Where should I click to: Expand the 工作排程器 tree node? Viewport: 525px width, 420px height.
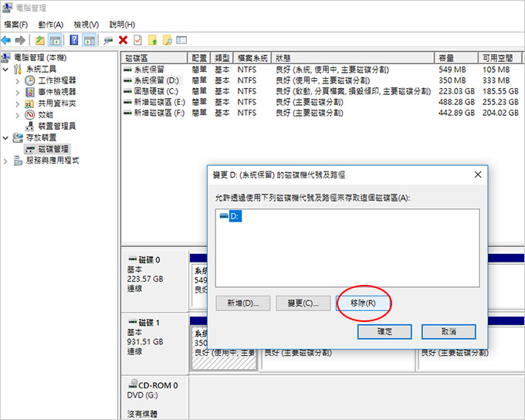point(18,81)
